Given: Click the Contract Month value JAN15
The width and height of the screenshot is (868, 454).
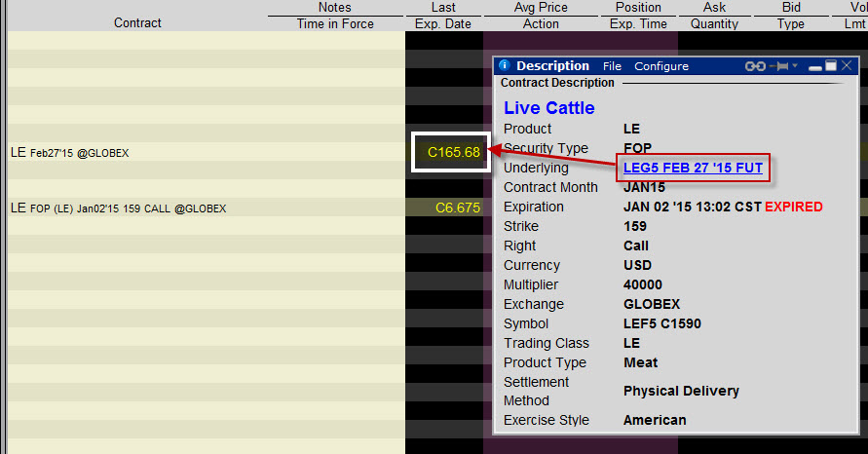Looking at the screenshot, I should coord(644,187).
